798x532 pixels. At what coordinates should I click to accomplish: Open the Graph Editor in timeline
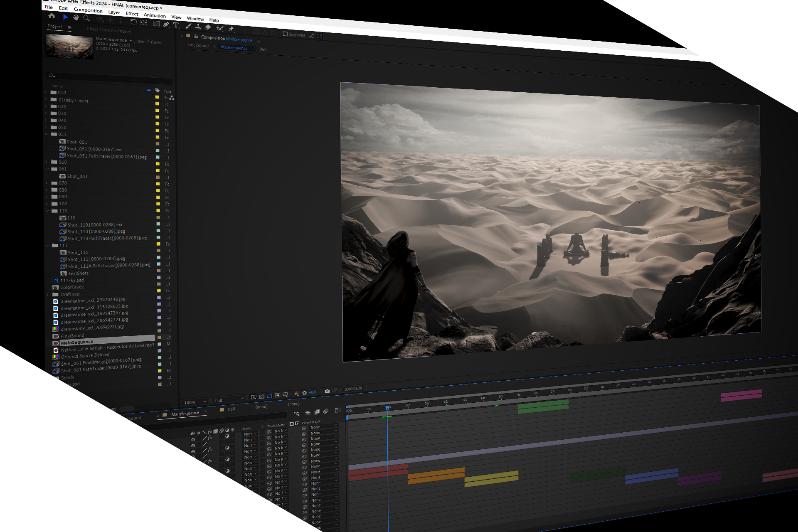pyautogui.click(x=337, y=410)
